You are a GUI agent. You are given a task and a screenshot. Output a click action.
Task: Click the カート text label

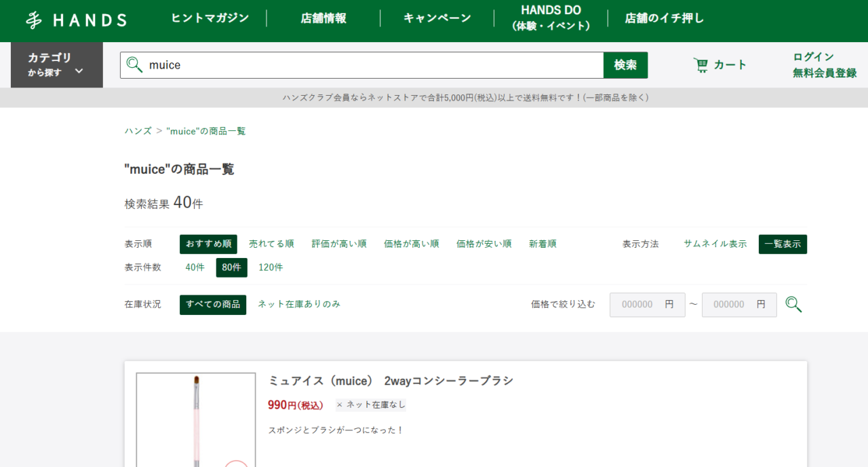click(x=730, y=65)
